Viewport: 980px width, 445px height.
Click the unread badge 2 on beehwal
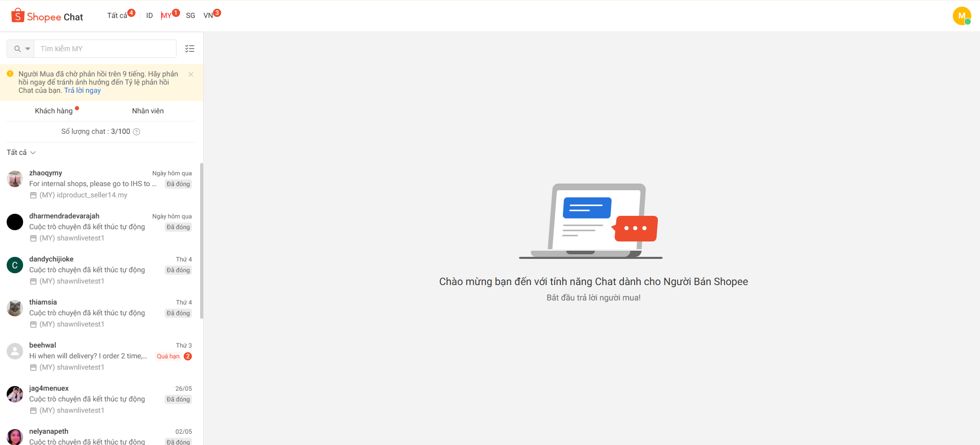[x=188, y=356]
